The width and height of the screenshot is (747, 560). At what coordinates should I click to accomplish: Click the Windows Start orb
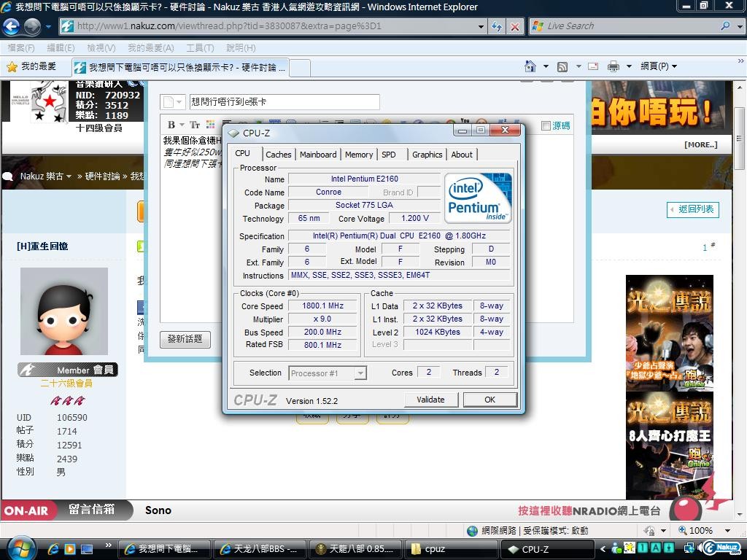(x=20, y=547)
